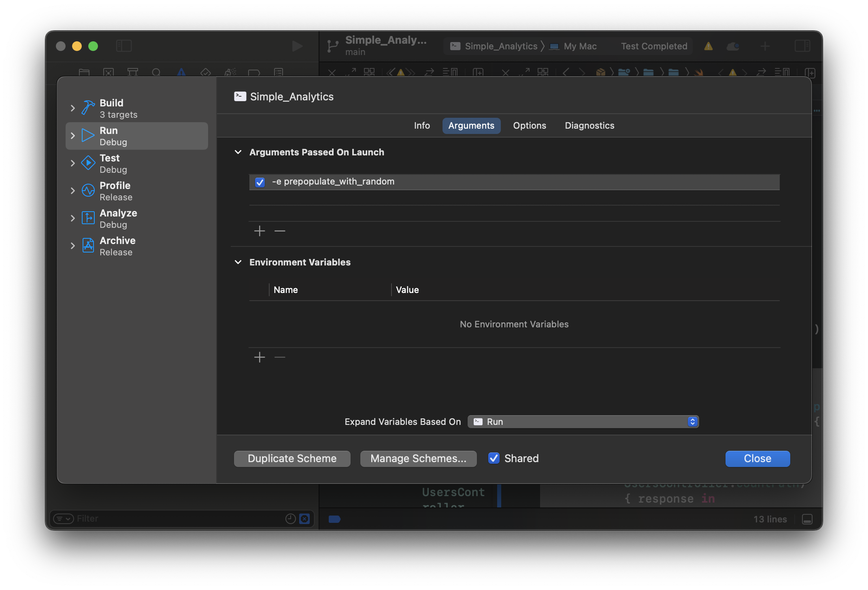868x590 pixels.
Task: Select the Run Debug action
Action: (136, 136)
